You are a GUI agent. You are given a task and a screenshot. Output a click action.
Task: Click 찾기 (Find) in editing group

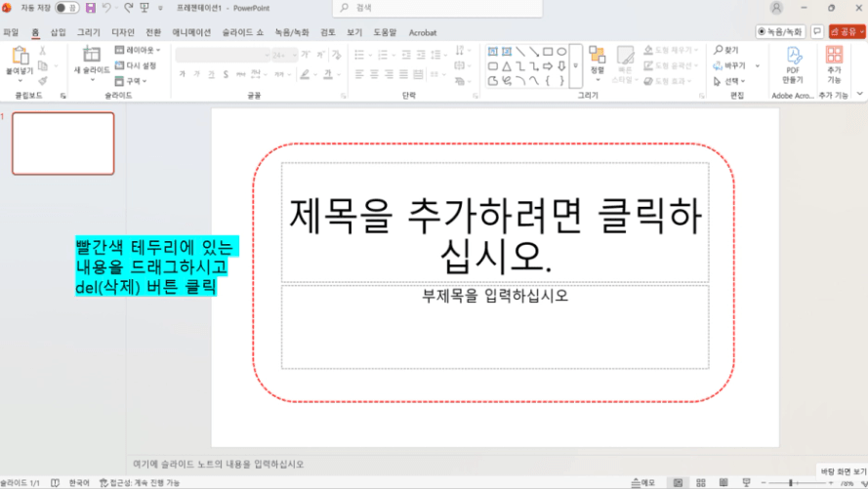[726, 50]
